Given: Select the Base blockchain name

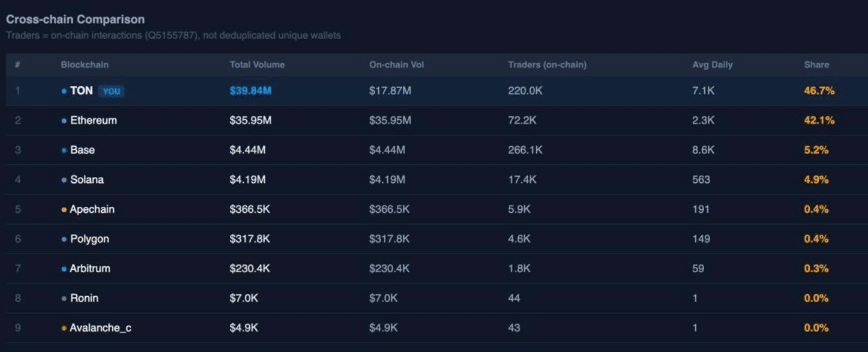Looking at the screenshot, I should [82, 150].
